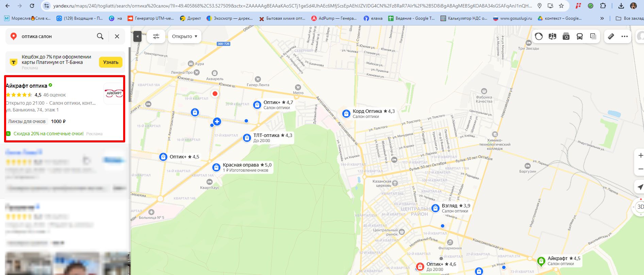Expand the bookmarks bar overflow chevron
The width and height of the screenshot is (644, 275).
click(602, 18)
